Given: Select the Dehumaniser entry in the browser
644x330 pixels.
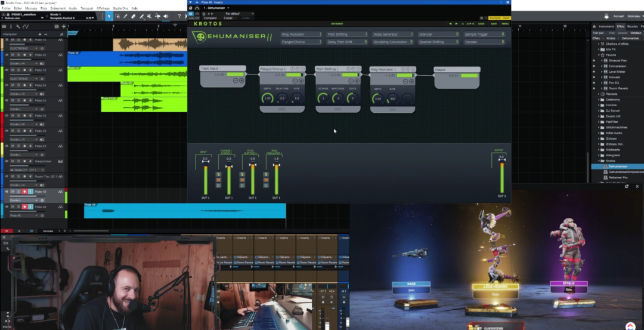Looking at the screenshot, I should [618, 166].
